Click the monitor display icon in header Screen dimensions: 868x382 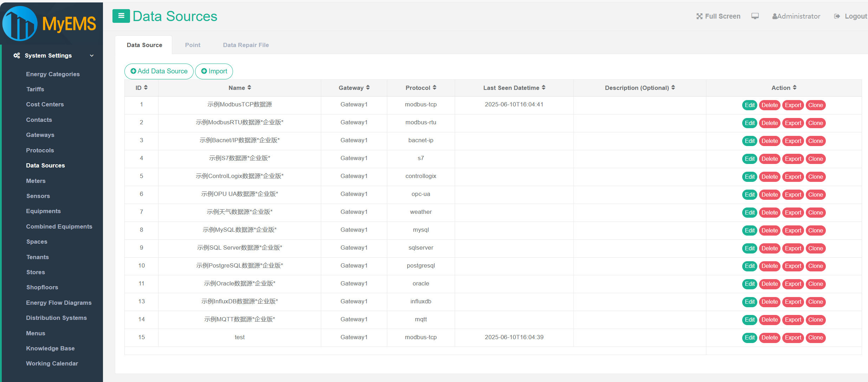tap(755, 16)
